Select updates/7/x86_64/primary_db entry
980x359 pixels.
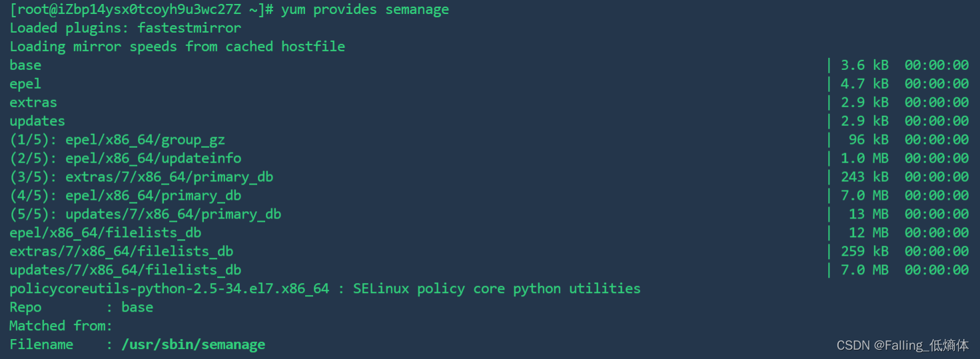(145, 214)
